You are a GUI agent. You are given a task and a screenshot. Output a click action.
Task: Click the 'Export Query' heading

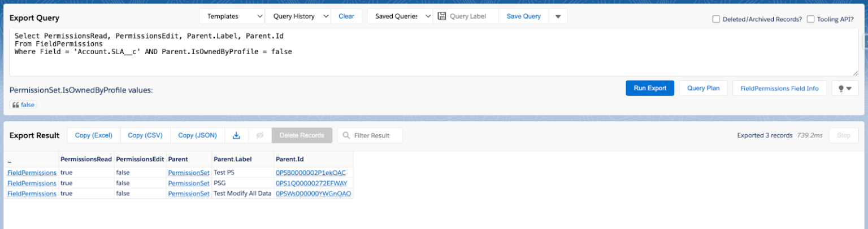point(34,18)
